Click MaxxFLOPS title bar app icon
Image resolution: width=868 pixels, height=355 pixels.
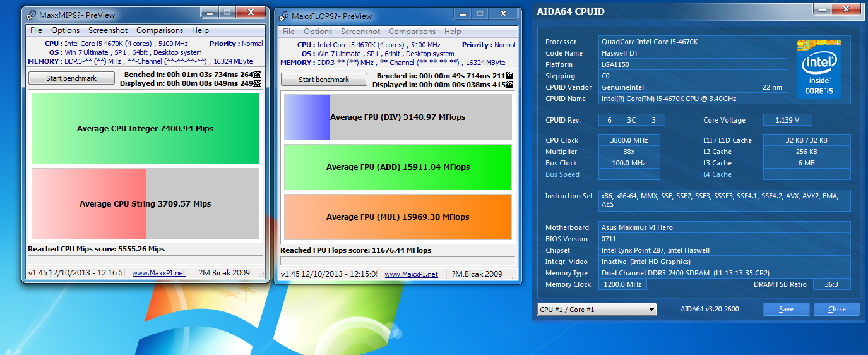pyautogui.click(x=282, y=16)
